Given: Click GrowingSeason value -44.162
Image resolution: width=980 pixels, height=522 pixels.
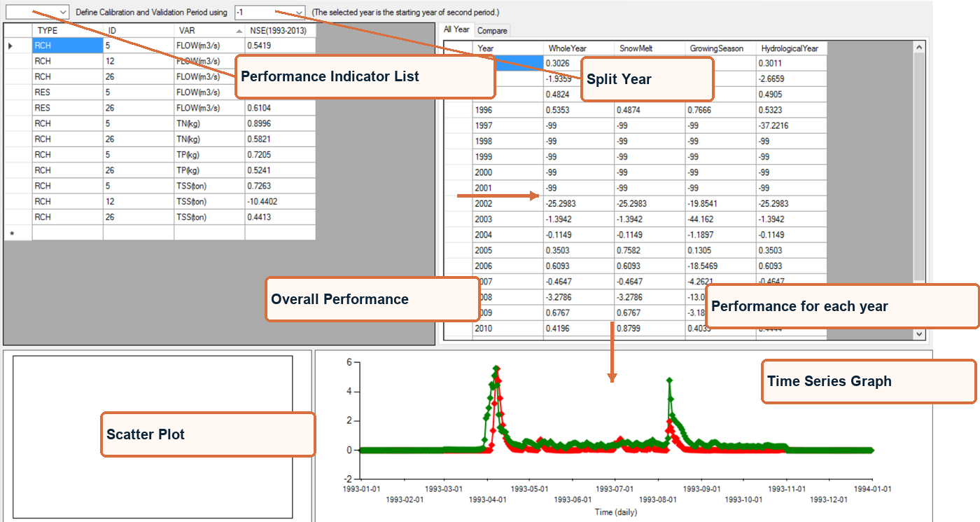Looking at the screenshot, I should [x=720, y=219].
